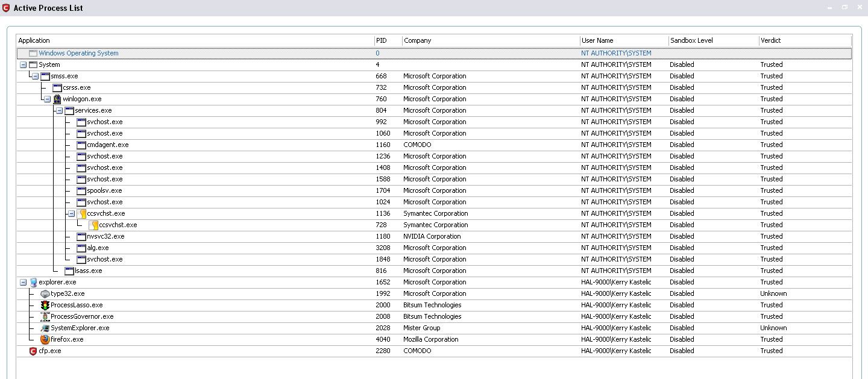Collapse the ccsvchst.exe PID 1136 node
Viewport: 868px width, 379px height.
(x=71, y=213)
